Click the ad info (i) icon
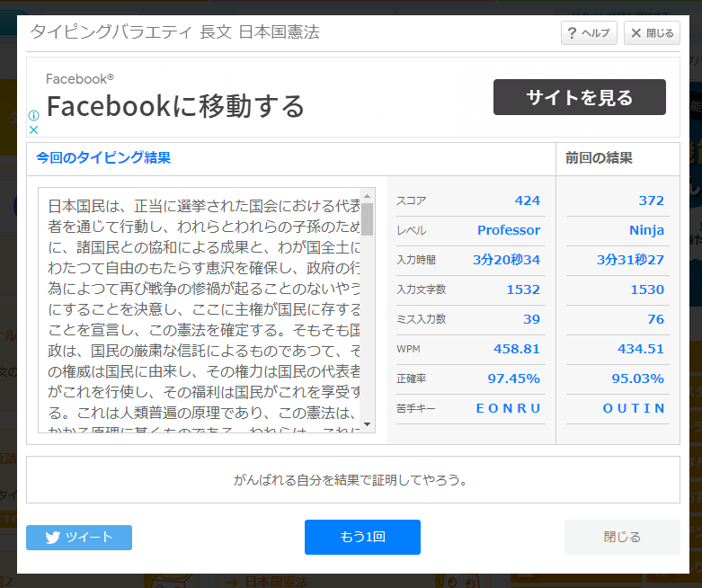This screenshot has height=588, width=702. tap(34, 116)
